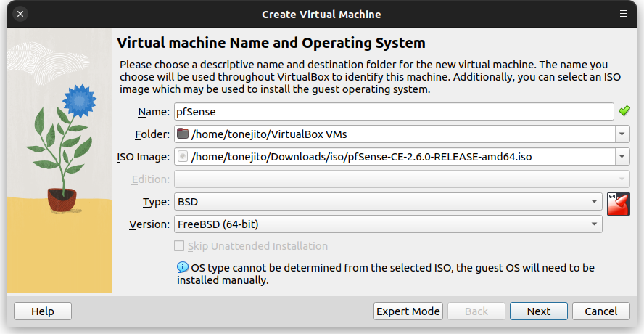Click the blue info icon beside OS type message
The width and height of the screenshot is (644, 334).
tap(183, 267)
